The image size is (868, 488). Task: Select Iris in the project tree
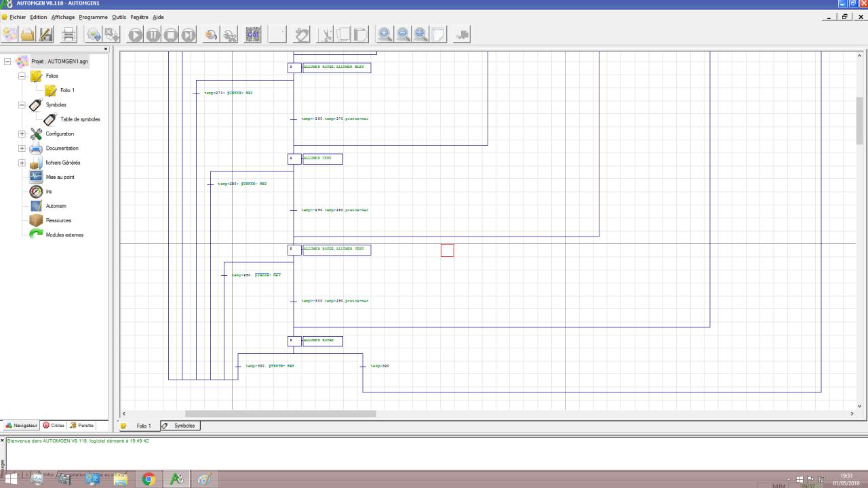point(49,192)
